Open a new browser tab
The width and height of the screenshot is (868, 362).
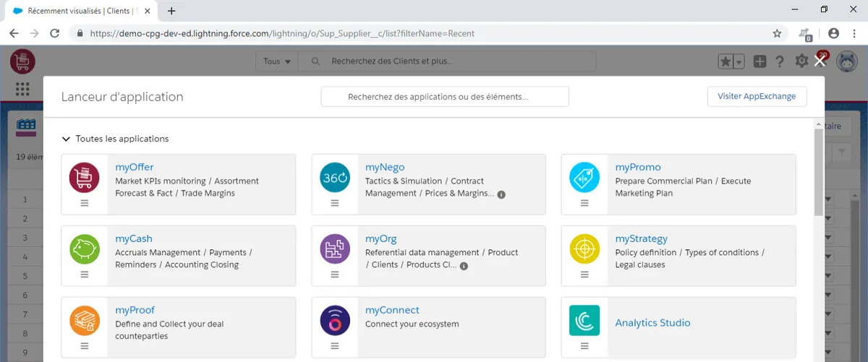(171, 11)
